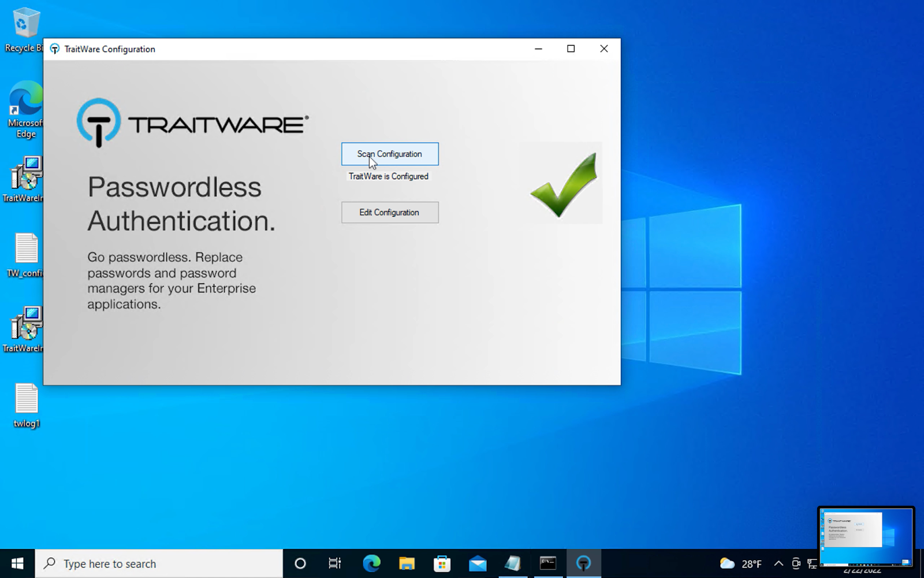Select the Microsoft Edge desktop shortcut
The height and width of the screenshot is (578, 924).
(24, 110)
